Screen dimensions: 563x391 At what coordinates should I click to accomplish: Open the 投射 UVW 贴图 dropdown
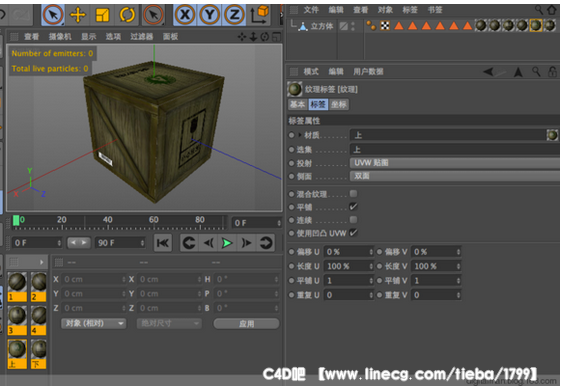455,163
